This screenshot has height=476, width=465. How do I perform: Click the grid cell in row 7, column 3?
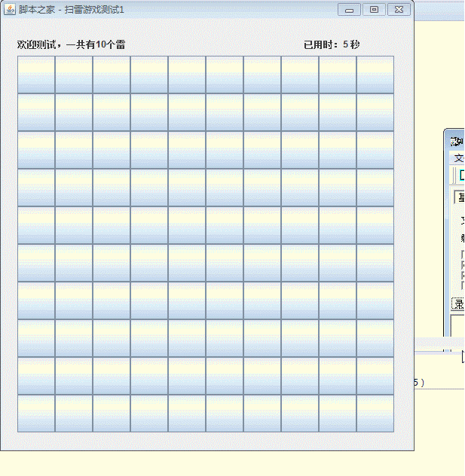click(x=112, y=301)
